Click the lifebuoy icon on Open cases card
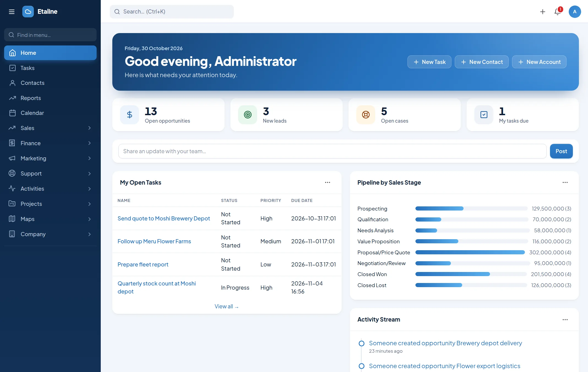 366,115
